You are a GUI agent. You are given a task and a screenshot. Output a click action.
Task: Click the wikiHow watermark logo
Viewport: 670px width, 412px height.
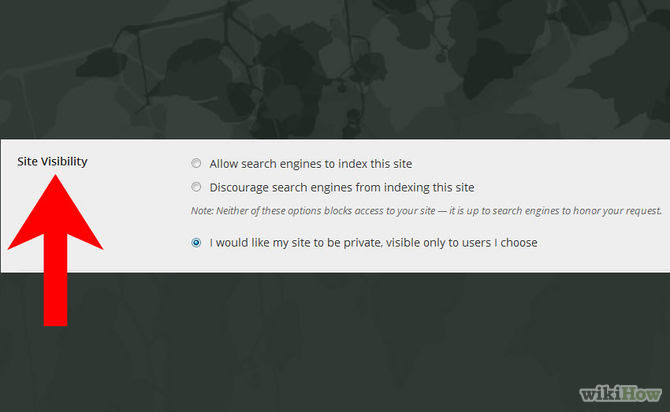pyautogui.click(x=620, y=393)
